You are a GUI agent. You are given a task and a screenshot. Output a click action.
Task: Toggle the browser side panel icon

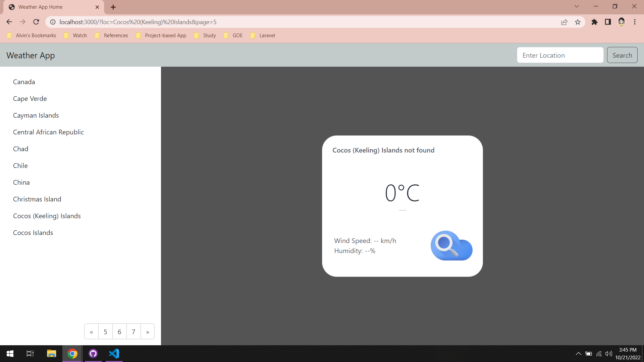[x=608, y=22]
